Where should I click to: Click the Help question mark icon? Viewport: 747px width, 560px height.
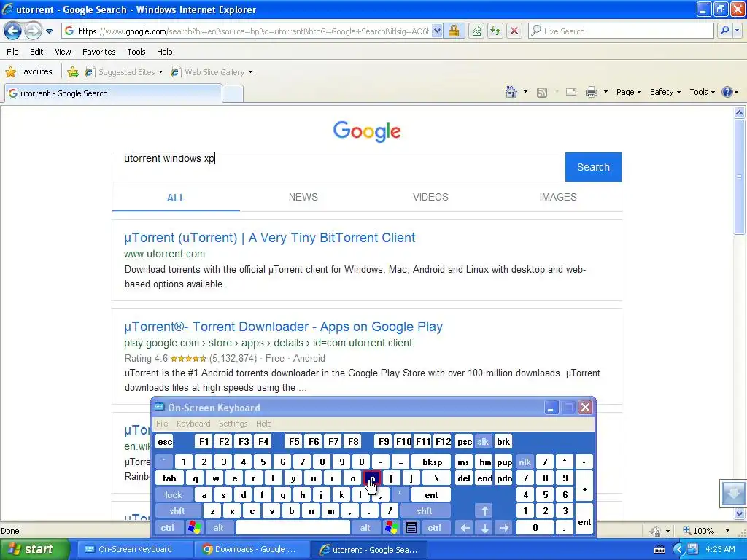point(727,92)
